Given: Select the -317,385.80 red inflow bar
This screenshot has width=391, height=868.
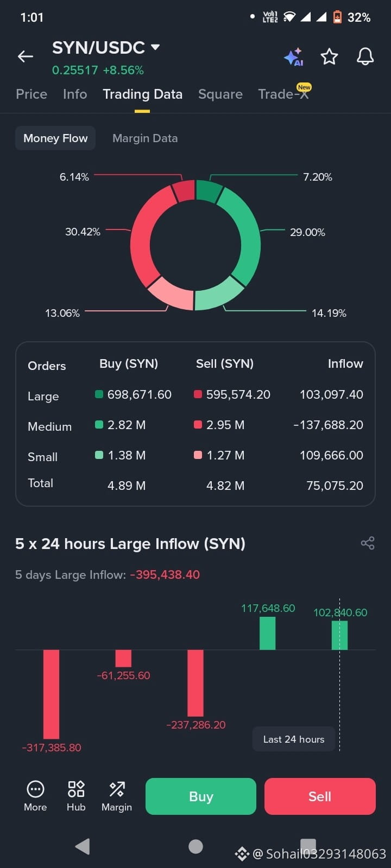Looking at the screenshot, I should pos(52,694).
